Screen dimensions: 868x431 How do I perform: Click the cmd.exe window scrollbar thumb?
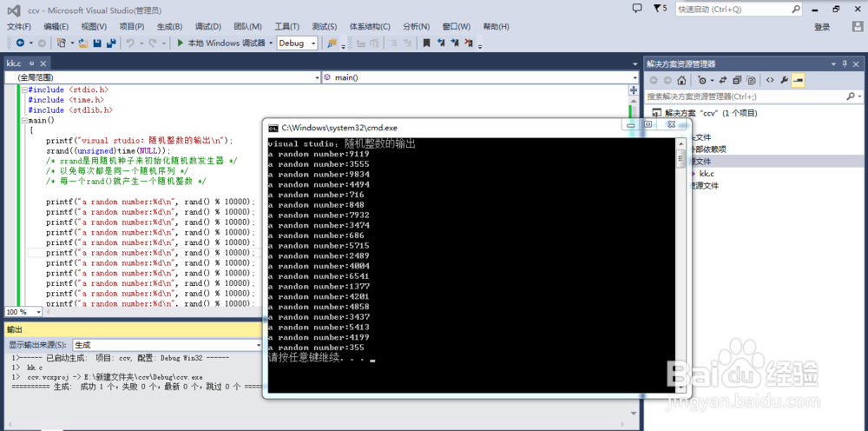(681, 160)
